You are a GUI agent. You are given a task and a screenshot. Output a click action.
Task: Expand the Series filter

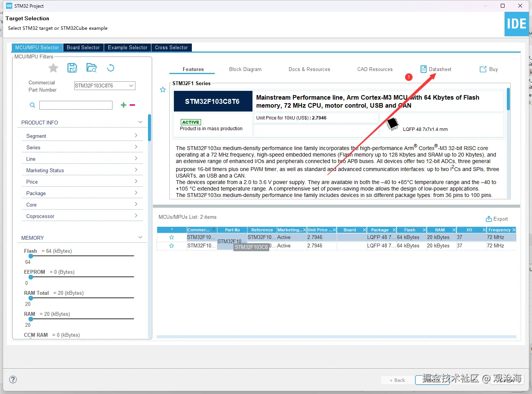coord(82,147)
